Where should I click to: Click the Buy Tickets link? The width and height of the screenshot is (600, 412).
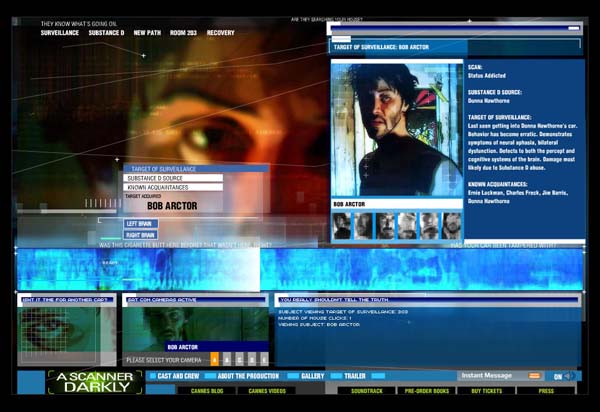(486, 391)
